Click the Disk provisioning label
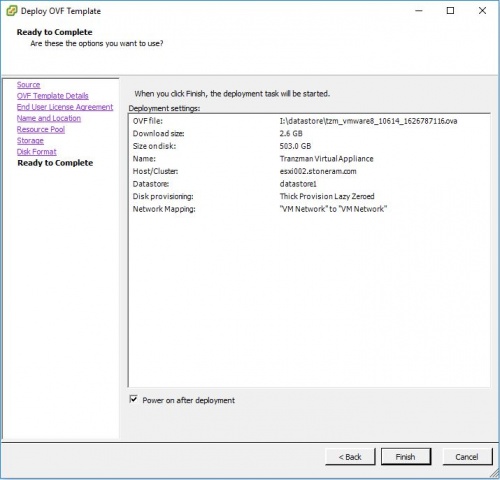 point(163,196)
